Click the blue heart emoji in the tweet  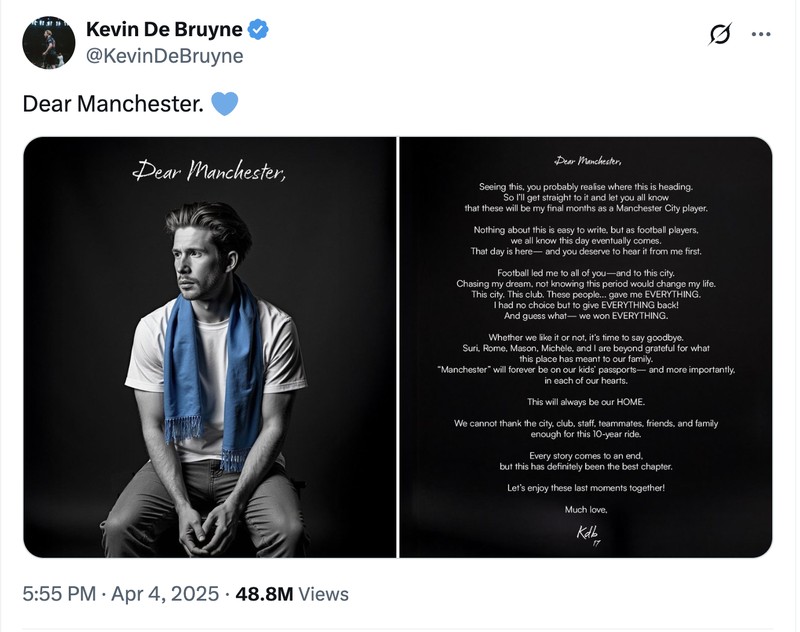[224, 103]
